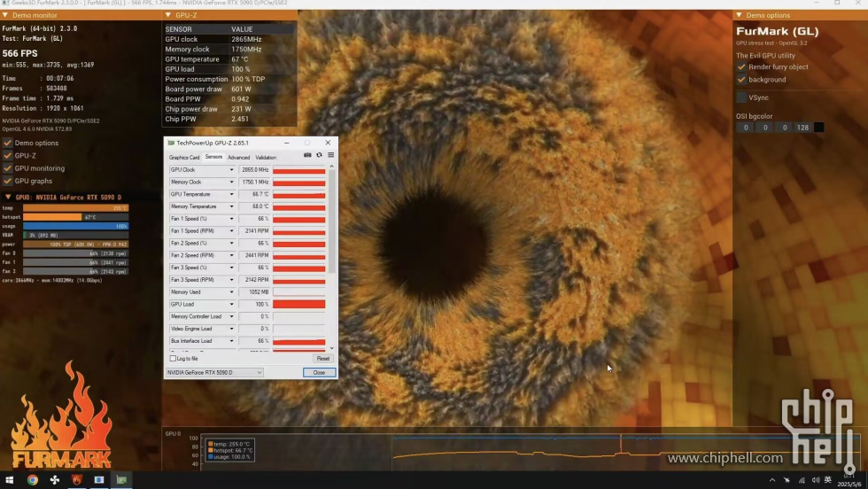Toggle the GPU graphs checkbox

(7, 181)
